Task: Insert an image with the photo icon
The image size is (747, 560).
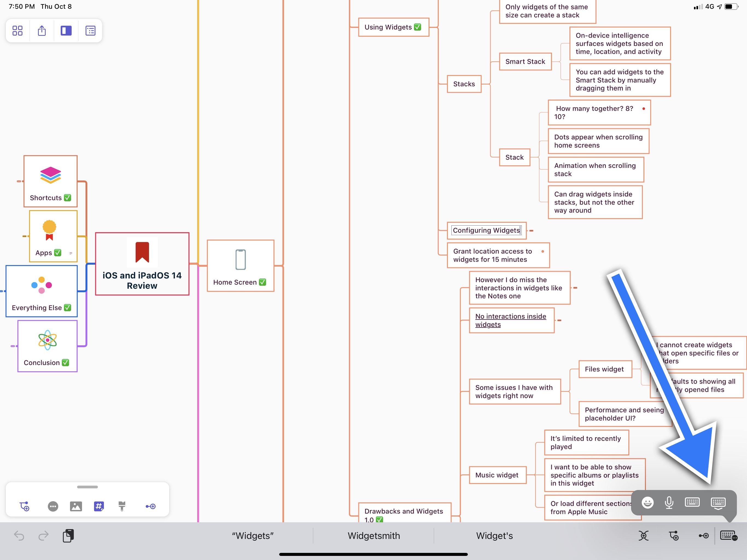Action: [x=76, y=506]
